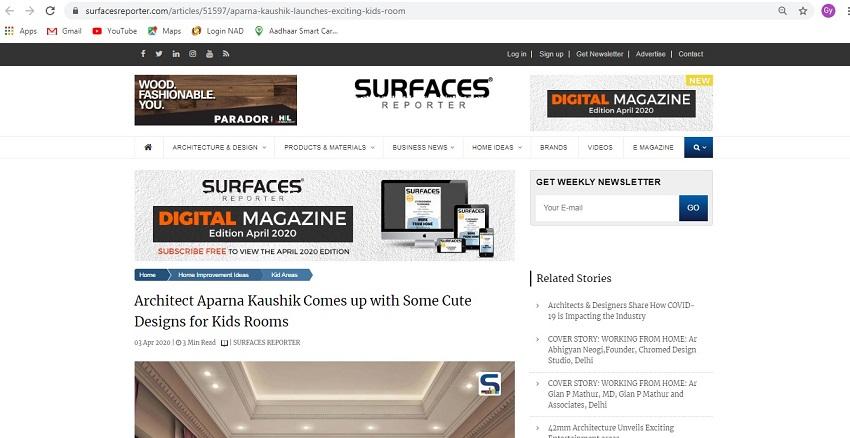Click the Advertise link
Viewport: 850px width, 438px height.
651,54
